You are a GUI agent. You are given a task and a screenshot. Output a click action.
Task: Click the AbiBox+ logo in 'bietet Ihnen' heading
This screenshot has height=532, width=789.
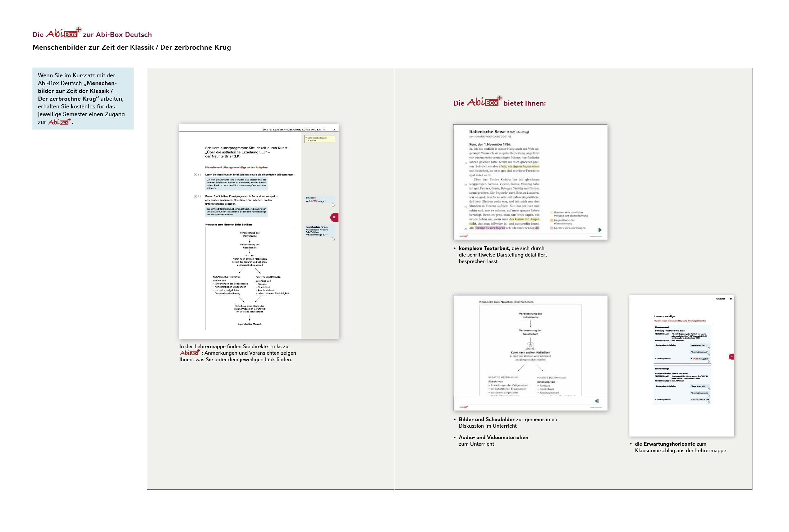(484, 102)
